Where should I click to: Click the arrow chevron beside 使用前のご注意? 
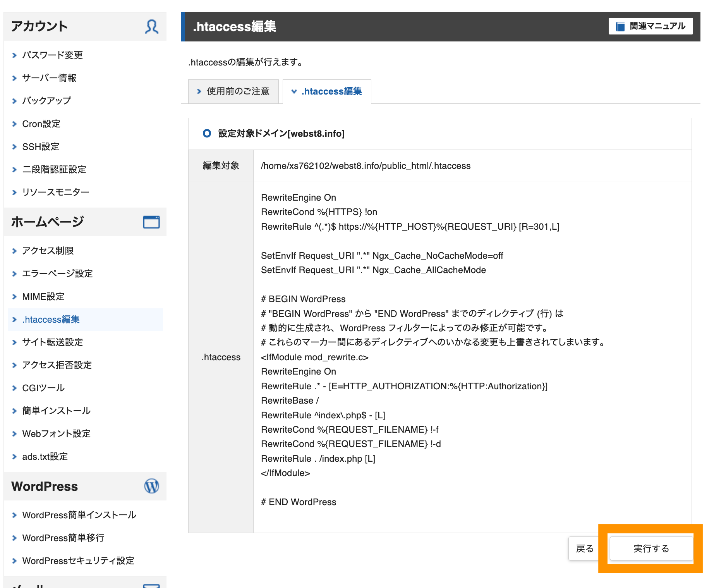(x=199, y=91)
